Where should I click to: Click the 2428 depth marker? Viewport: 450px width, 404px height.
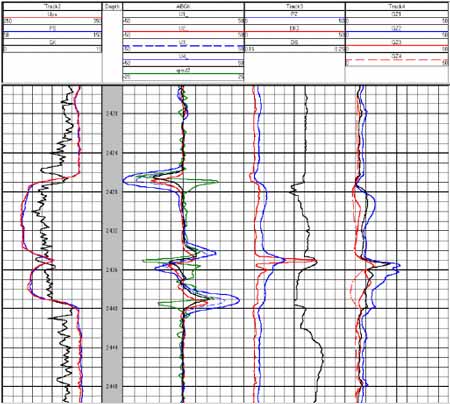(113, 192)
